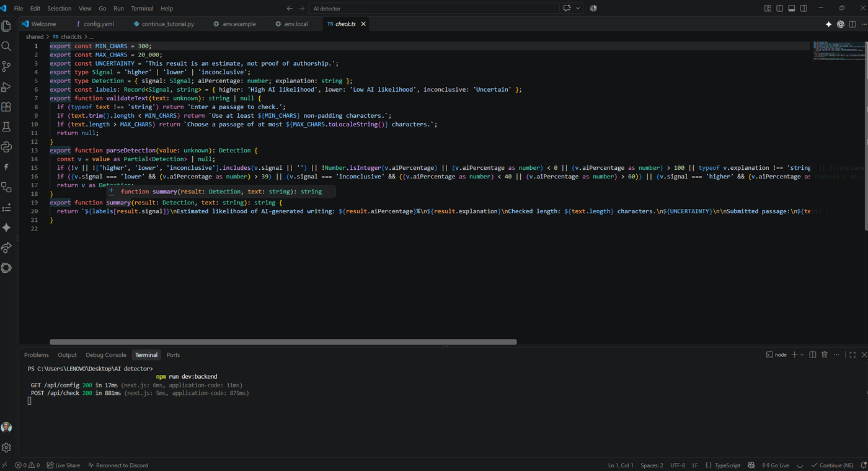Open the new terminal launch profile dropdown
The image size is (868, 471).
click(x=802, y=354)
